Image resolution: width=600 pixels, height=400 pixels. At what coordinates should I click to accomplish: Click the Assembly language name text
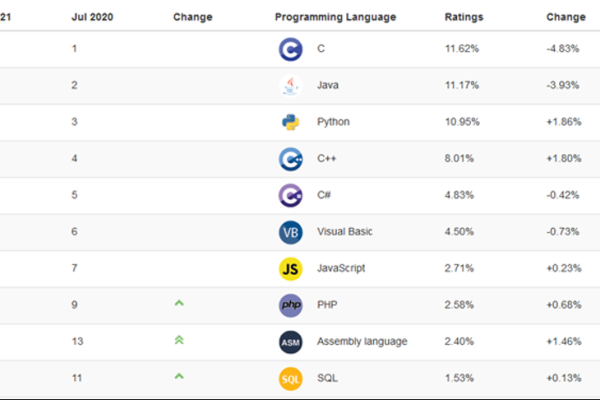(x=362, y=342)
